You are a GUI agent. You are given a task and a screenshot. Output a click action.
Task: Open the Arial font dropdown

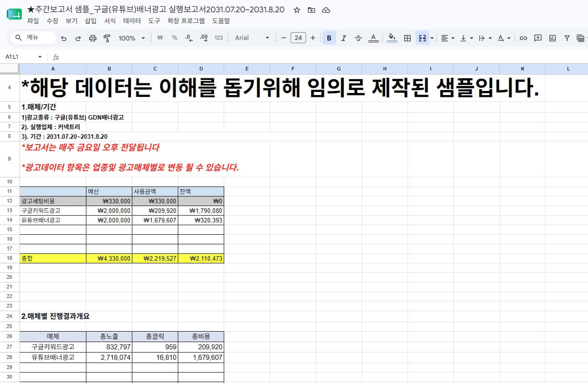click(x=252, y=38)
